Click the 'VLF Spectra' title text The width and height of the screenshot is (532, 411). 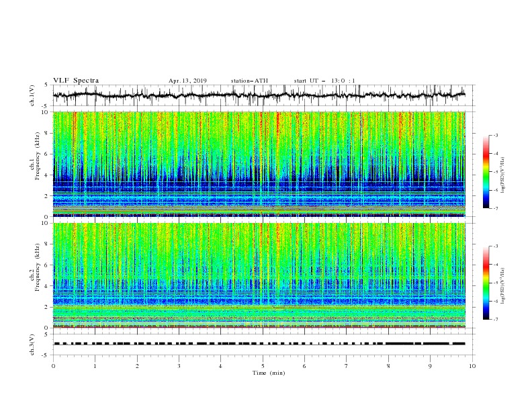click(76, 81)
